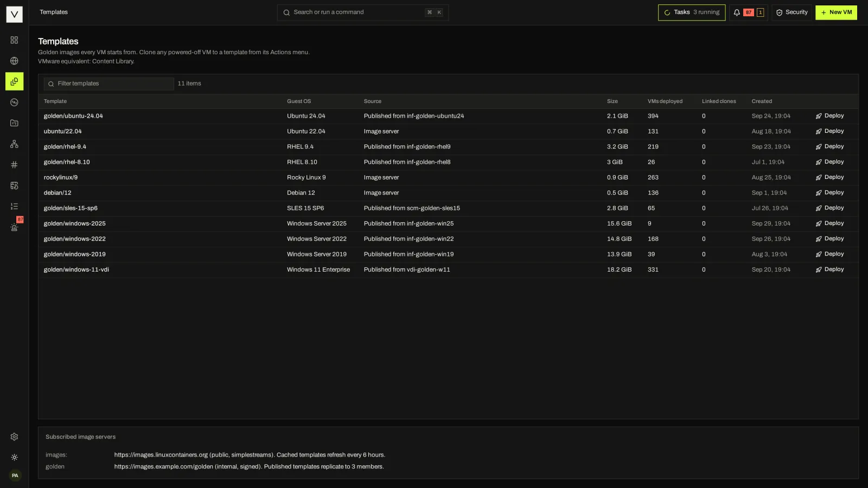
Task: Select the golden/windows-2022 template name
Action: [75, 239]
